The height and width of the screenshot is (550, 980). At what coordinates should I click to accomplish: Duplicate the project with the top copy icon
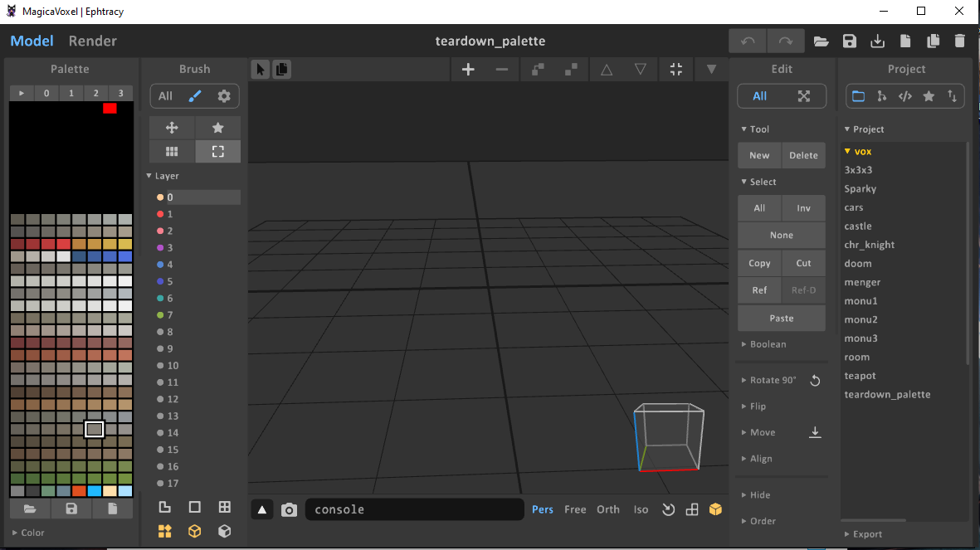[x=934, y=41]
